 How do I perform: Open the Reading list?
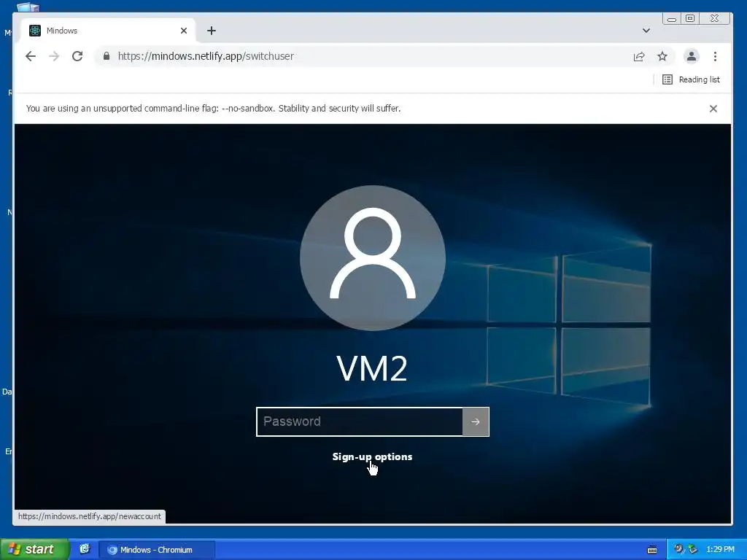click(x=692, y=79)
